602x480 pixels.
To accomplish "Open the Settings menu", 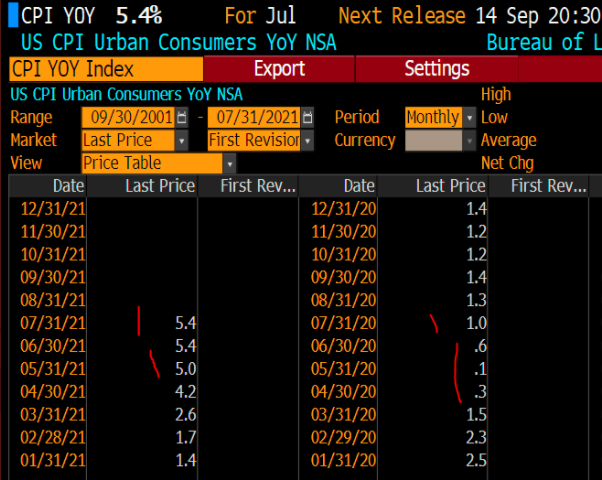I will [x=437, y=69].
